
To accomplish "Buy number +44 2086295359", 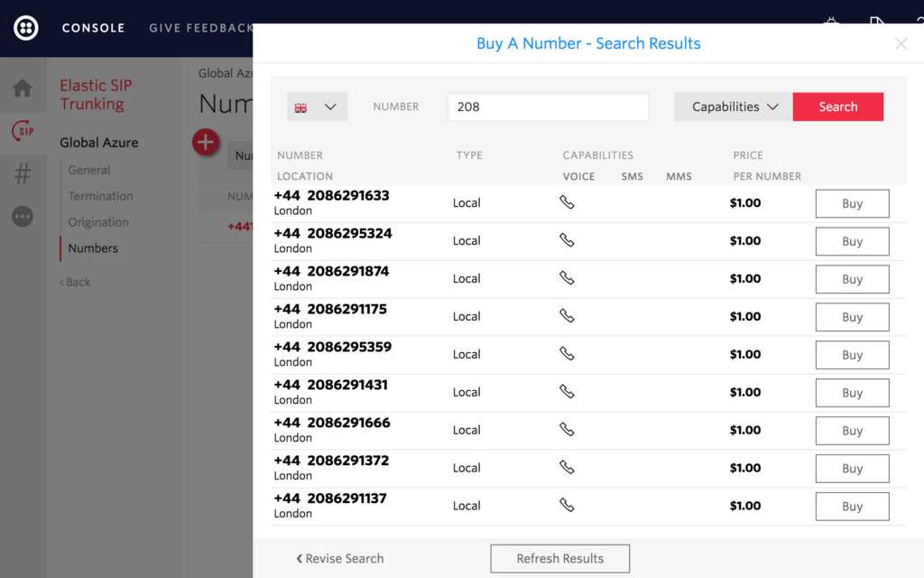I will (x=852, y=355).
